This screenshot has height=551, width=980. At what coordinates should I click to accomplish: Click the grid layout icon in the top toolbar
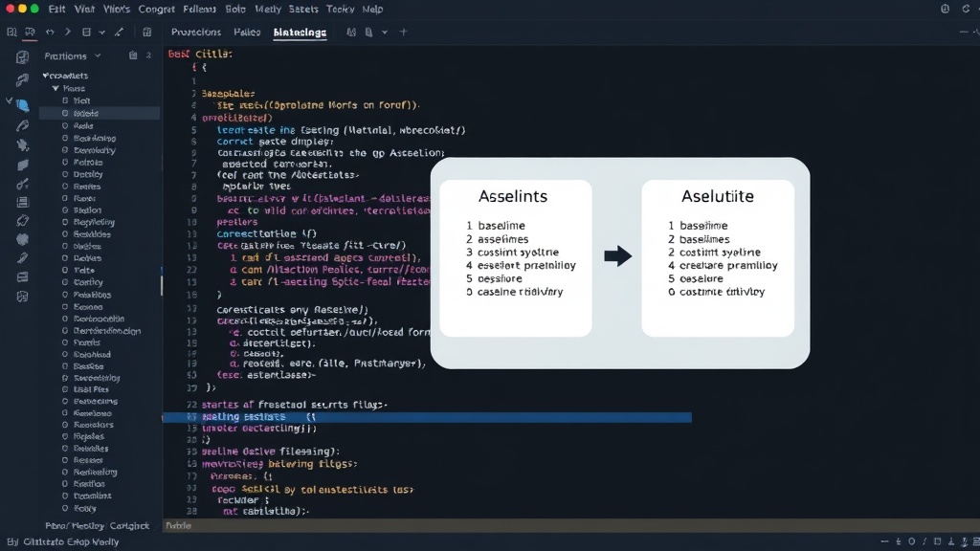click(146, 32)
